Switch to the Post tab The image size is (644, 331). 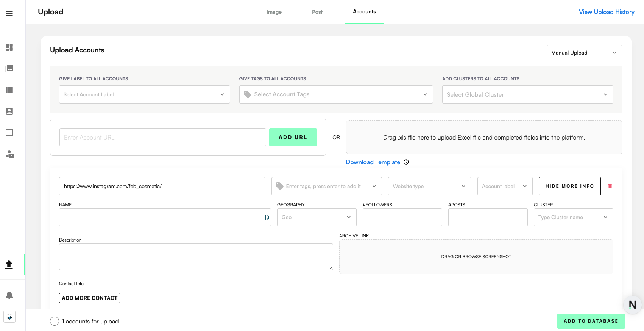pos(317,12)
